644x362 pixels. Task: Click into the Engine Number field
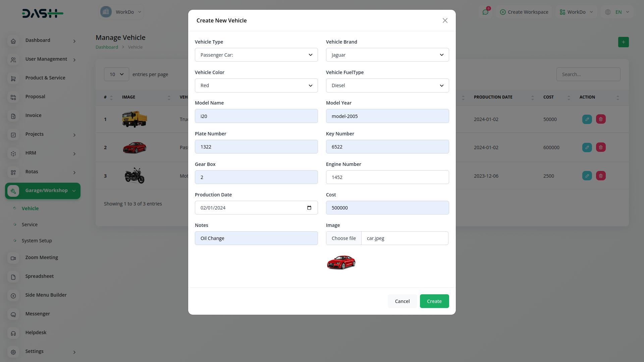pyautogui.click(x=387, y=177)
